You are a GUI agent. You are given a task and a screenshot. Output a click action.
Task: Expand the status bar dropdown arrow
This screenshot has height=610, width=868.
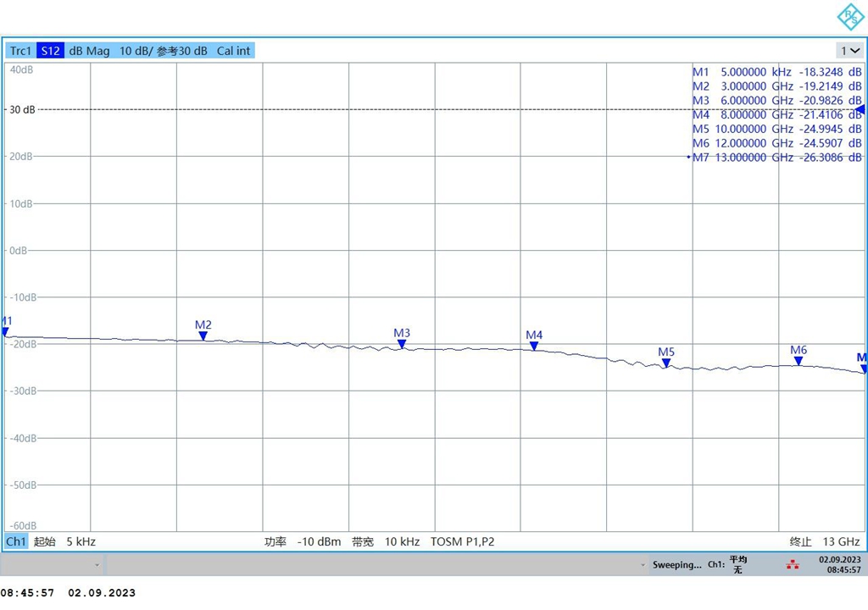[97, 564]
